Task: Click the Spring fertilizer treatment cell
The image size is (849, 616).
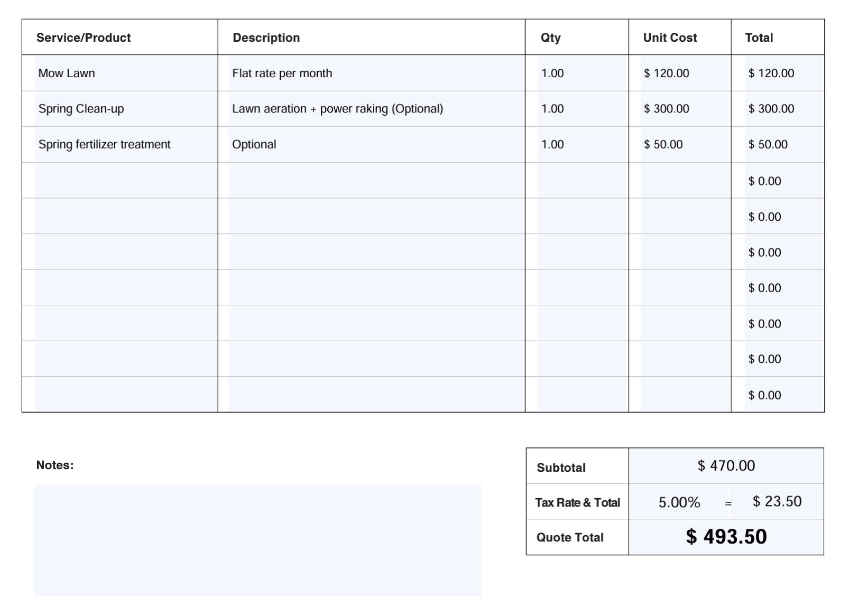Action: pos(104,144)
